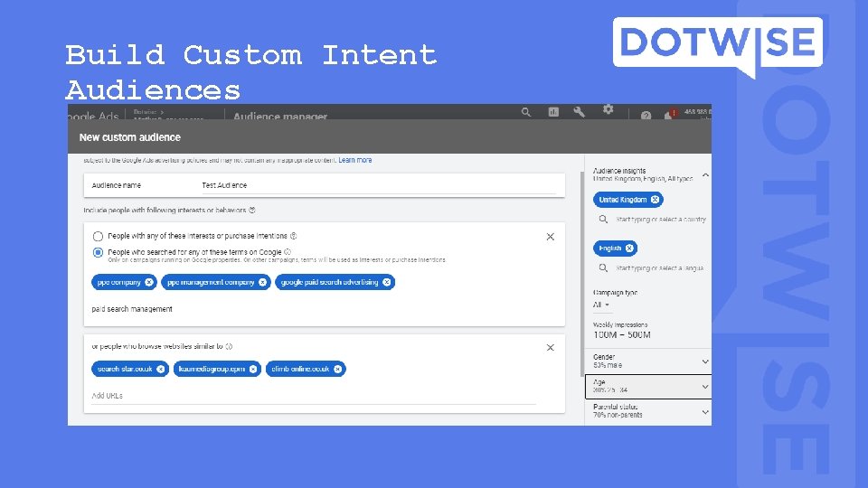Image resolution: width=868 pixels, height=488 pixels.
Task: Collapse the Audience insights panel chevron
Action: (x=705, y=174)
